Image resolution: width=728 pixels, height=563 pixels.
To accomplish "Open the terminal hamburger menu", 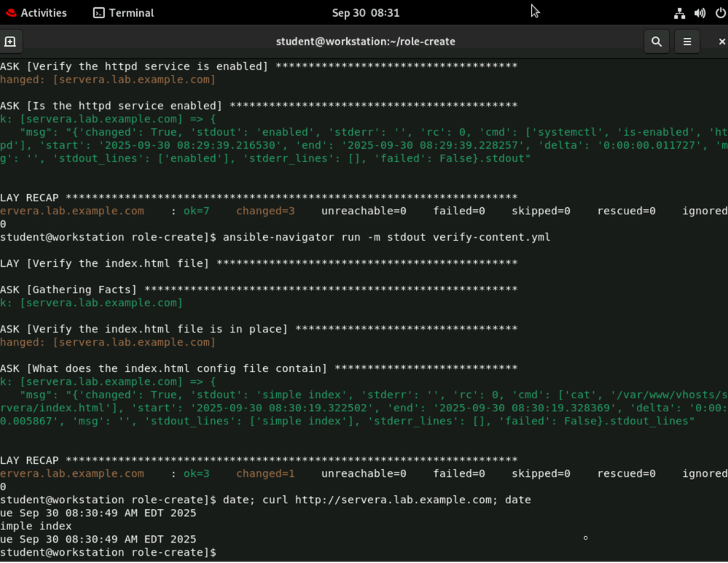I will click(687, 42).
